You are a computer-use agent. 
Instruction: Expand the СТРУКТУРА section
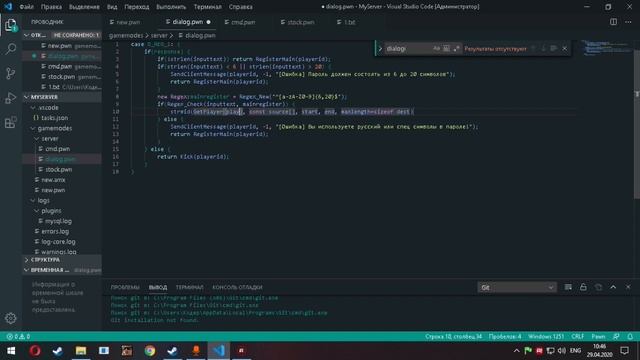(62, 260)
